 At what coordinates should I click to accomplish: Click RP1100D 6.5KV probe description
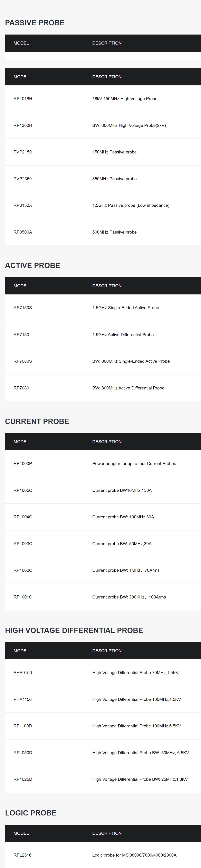coord(136,726)
